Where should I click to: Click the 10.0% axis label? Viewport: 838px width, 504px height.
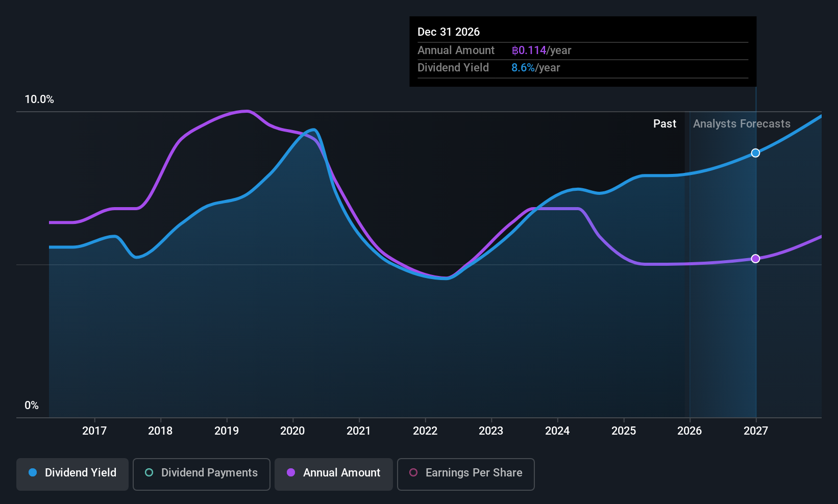(39, 99)
